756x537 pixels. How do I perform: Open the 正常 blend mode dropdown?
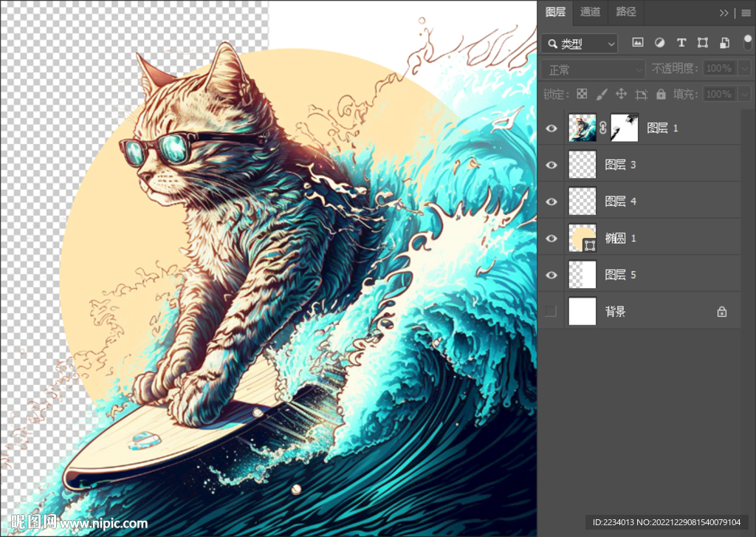click(593, 69)
